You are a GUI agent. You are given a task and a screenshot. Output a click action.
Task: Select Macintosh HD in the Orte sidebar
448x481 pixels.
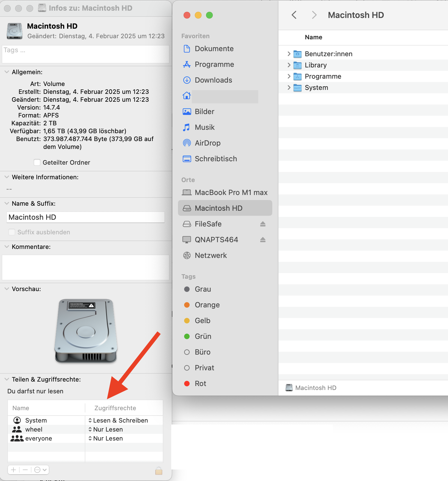click(x=225, y=208)
